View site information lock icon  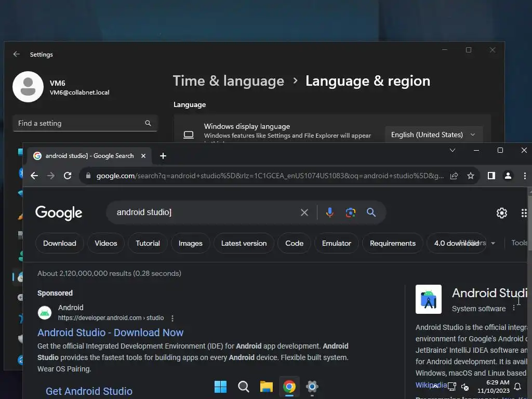88,176
